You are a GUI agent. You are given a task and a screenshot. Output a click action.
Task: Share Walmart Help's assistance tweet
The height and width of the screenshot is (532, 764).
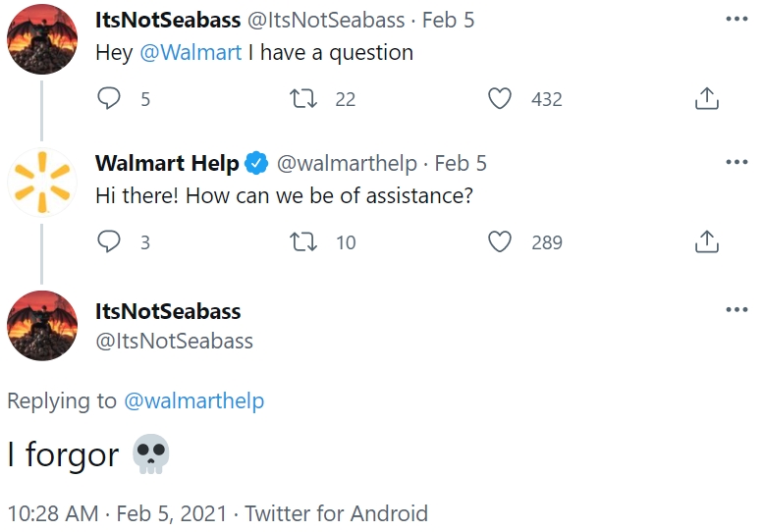tap(706, 241)
